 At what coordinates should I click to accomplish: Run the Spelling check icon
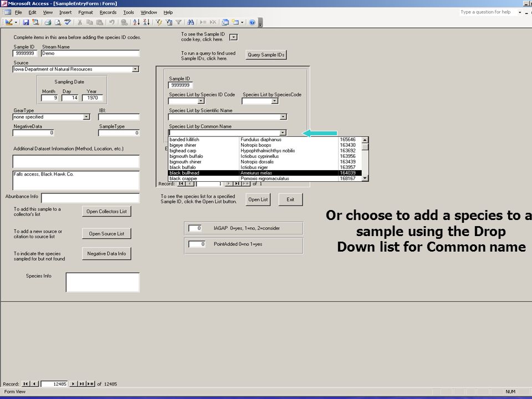point(68,22)
